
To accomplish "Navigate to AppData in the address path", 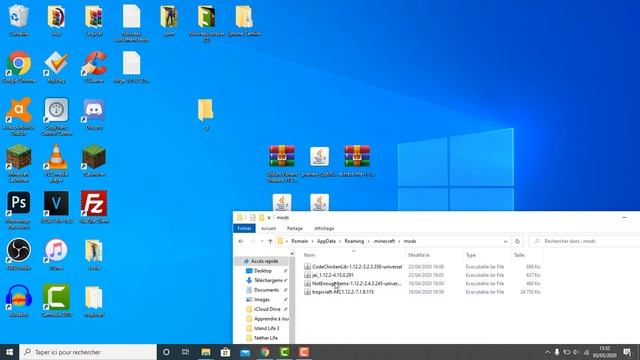I will point(326,241).
